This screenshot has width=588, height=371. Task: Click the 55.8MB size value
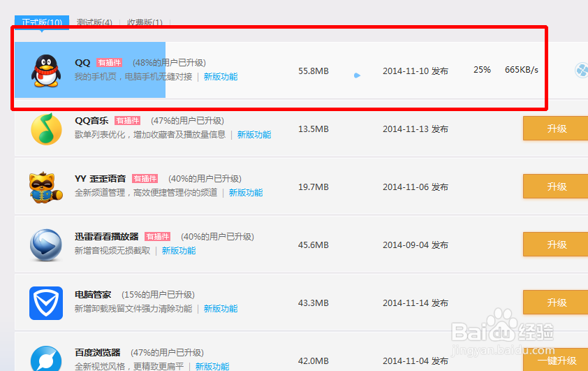click(314, 71)
